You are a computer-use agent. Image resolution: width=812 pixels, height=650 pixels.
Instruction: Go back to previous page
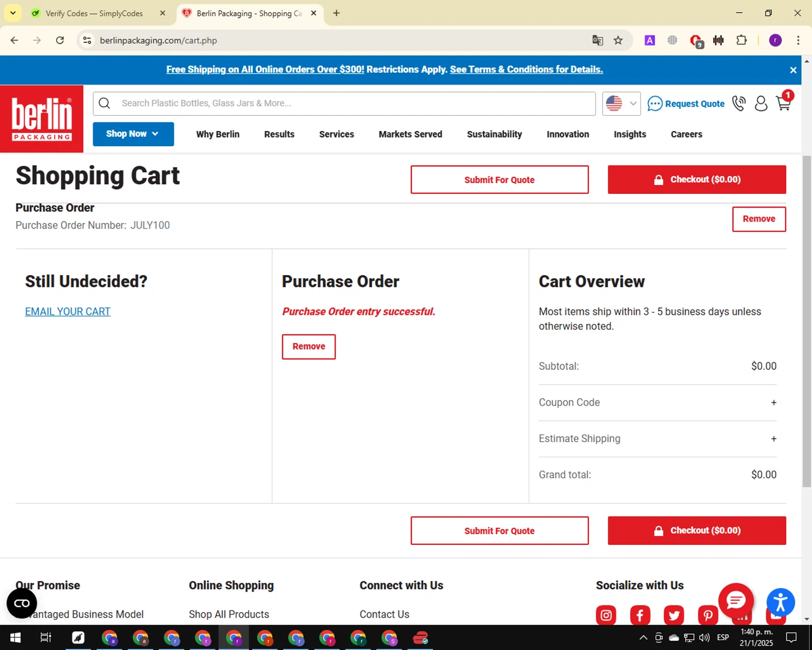pos(15,40)
